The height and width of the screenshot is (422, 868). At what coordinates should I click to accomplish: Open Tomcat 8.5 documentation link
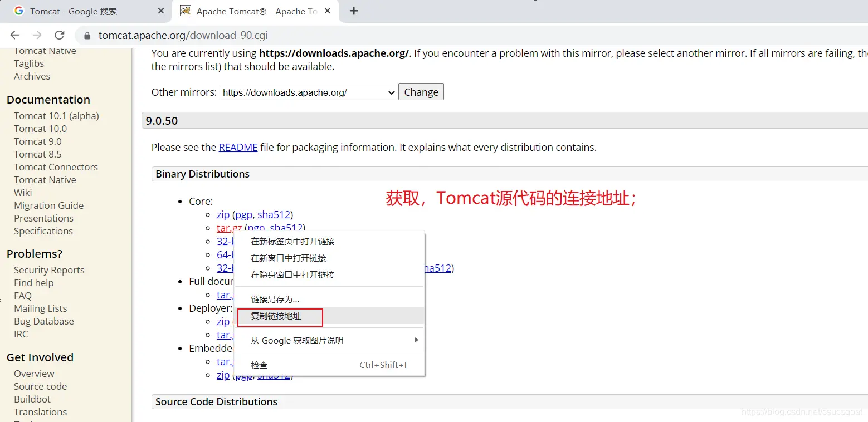point(38,154)
